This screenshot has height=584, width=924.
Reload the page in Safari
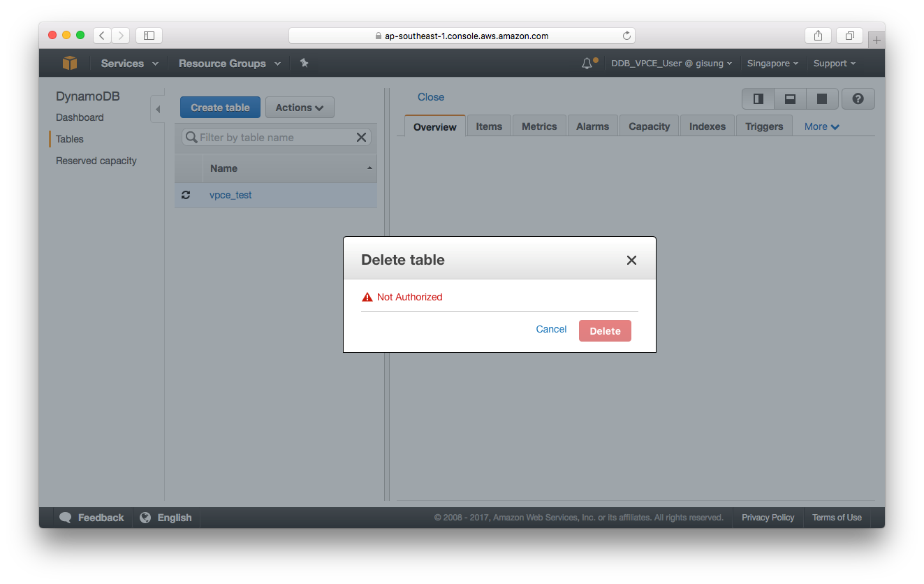626,36
